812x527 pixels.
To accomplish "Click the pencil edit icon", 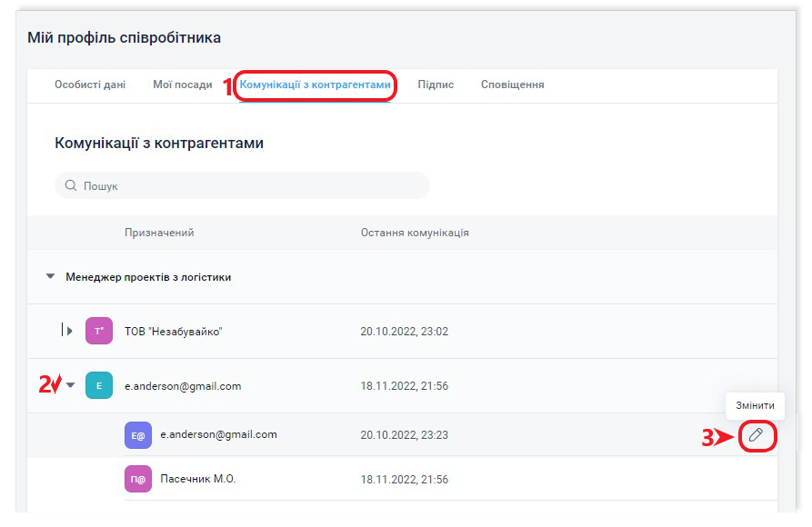I will coord(756,435).
